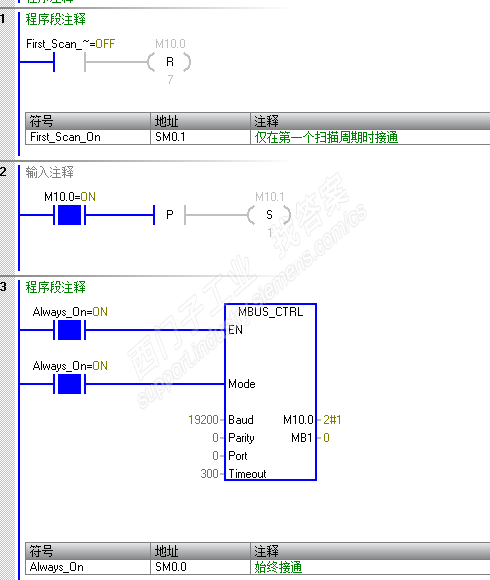
Task: Click the Baud value 19200
Action: (203, 420)
